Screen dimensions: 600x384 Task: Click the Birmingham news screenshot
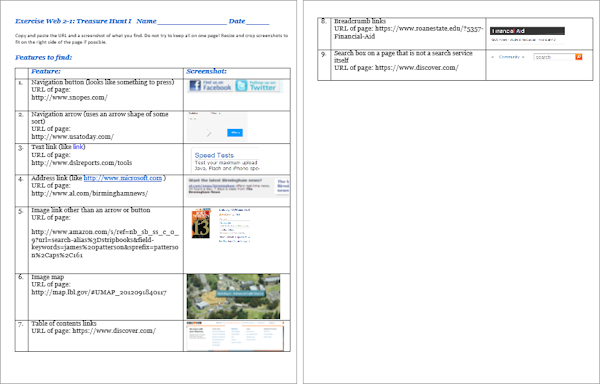[238, 186]
